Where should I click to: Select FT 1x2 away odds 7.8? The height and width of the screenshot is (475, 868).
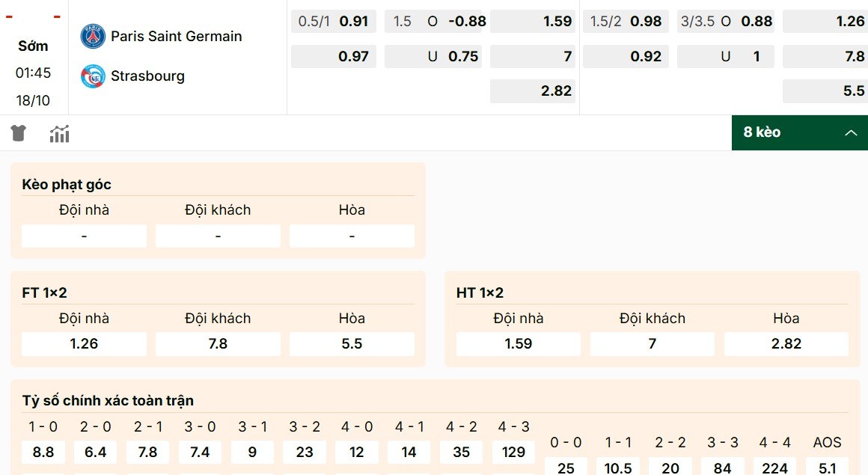(x=217, y=343)
